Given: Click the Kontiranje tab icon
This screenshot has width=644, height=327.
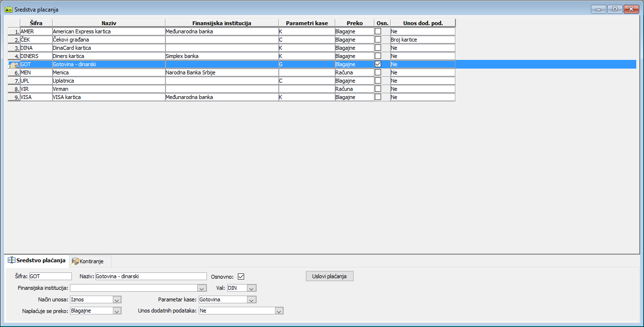Looking at the screenshot, I should (75, 261).
